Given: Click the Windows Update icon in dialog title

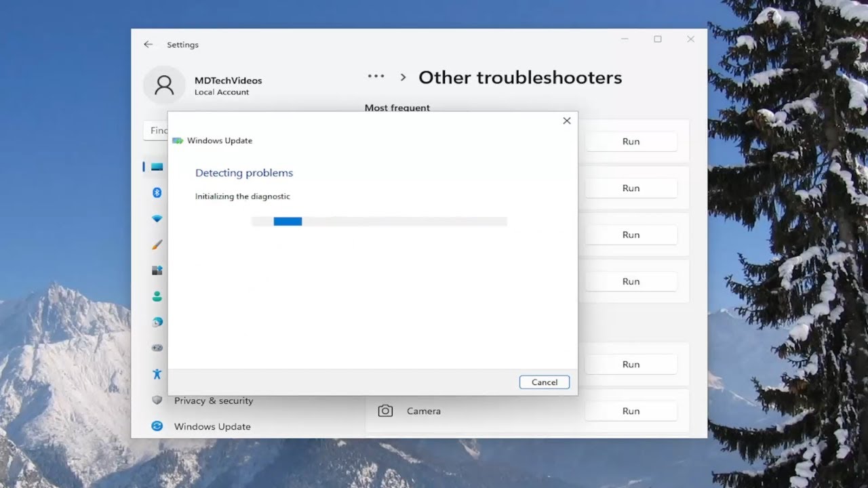Looking at the screenshot, I should coord(178,141).
